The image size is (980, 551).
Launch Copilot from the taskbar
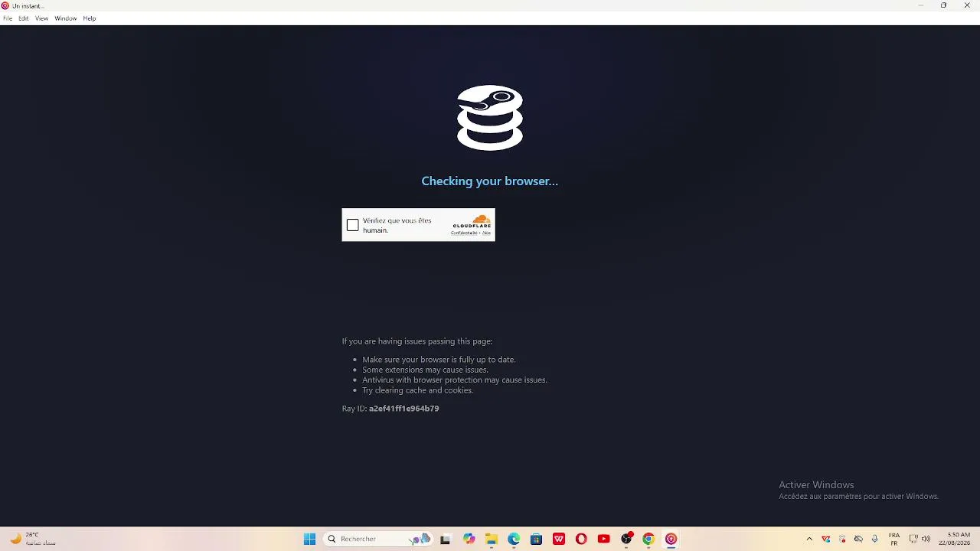pos(469,539)
